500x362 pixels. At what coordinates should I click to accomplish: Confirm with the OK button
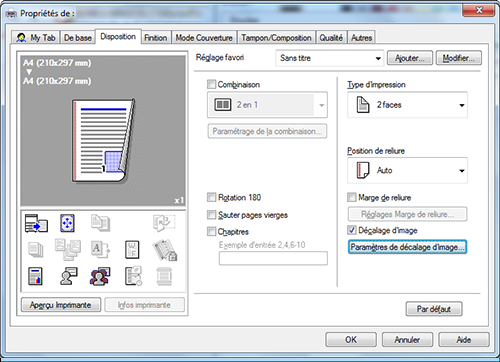[351, 340]
